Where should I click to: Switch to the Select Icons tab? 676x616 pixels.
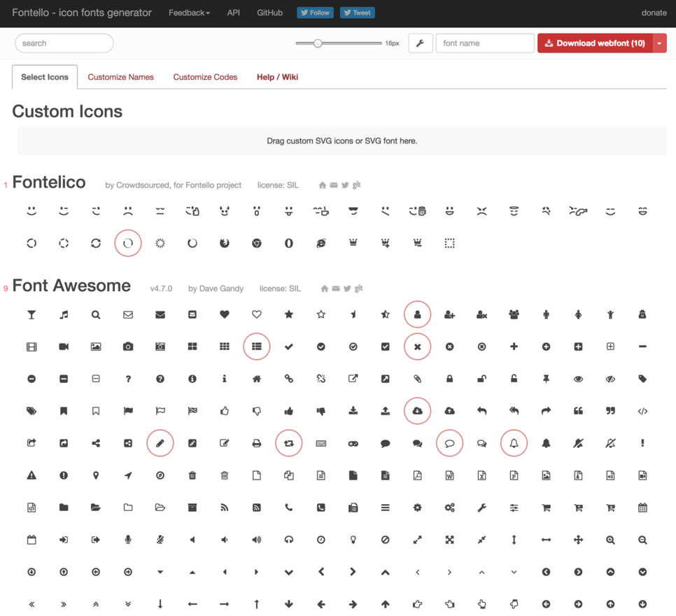(45, 77)
